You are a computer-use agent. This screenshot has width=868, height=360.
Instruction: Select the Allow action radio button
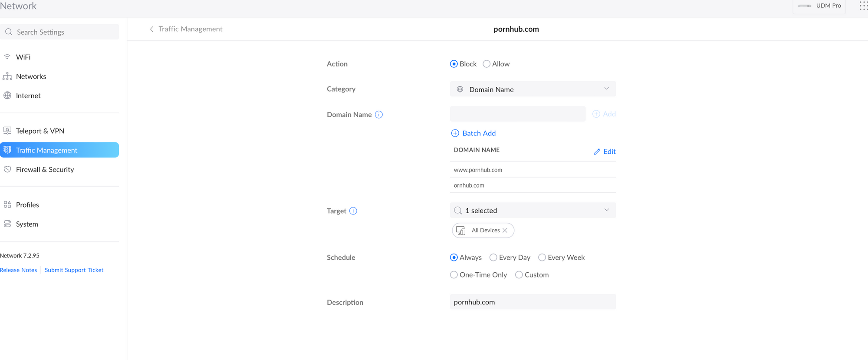pyautogui.click(x=487, y=64)
